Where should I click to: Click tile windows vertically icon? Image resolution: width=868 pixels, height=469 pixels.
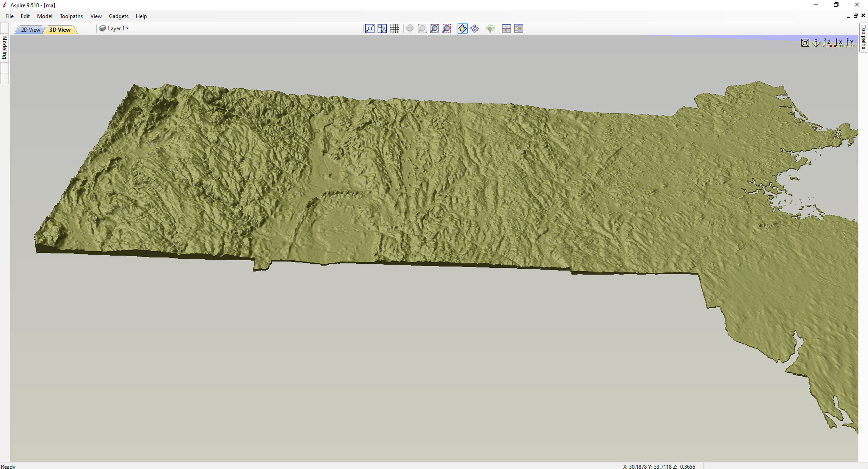[x=518, y=29]
